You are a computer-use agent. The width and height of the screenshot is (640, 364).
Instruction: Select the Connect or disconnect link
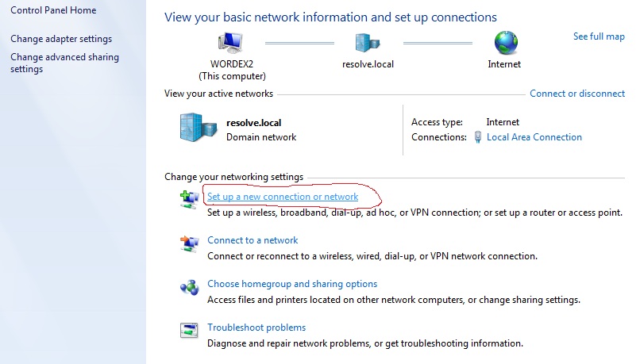[577, 94]
